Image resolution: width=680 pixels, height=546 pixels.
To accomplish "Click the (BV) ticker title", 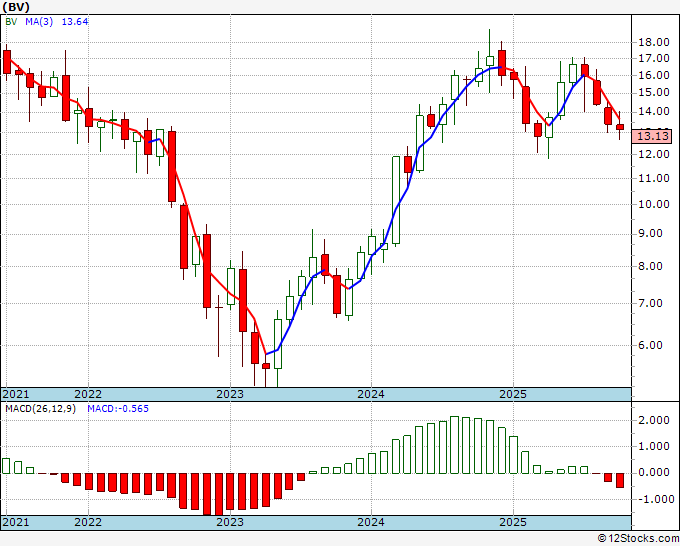I will click(x=16, y=7).
